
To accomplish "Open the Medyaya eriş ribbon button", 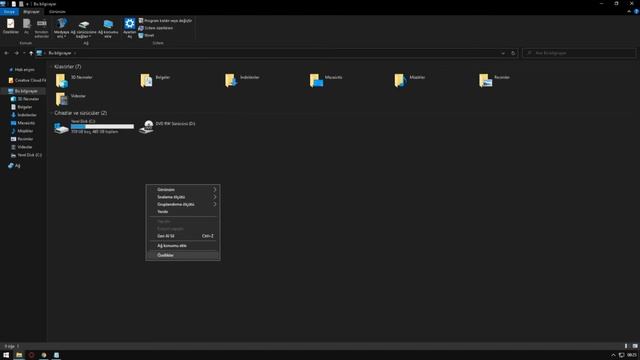I will [x=62, y=28].
